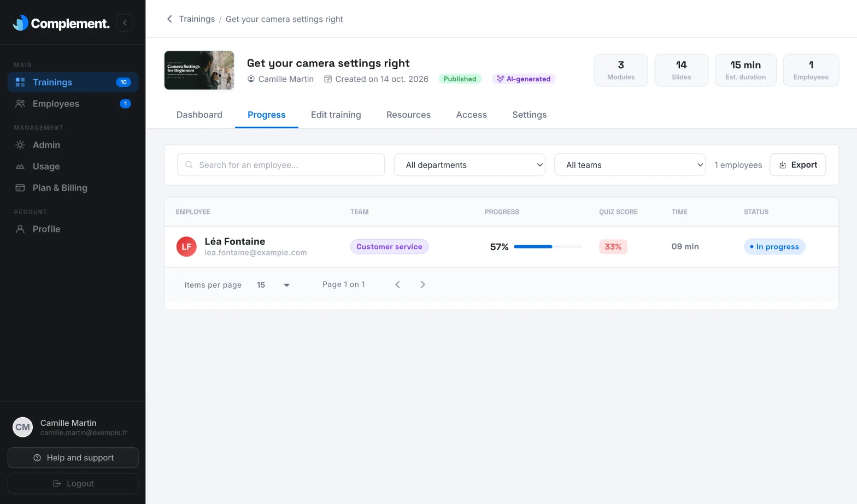This screenshot has height=504, width=857.
Task: Open Help and support
Action: (73, 458)
